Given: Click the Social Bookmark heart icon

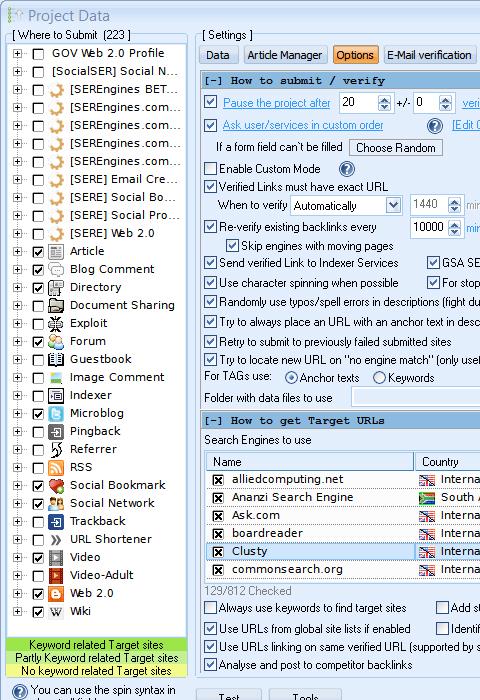Looking at the screenshot, I should (x=56, y=486).
